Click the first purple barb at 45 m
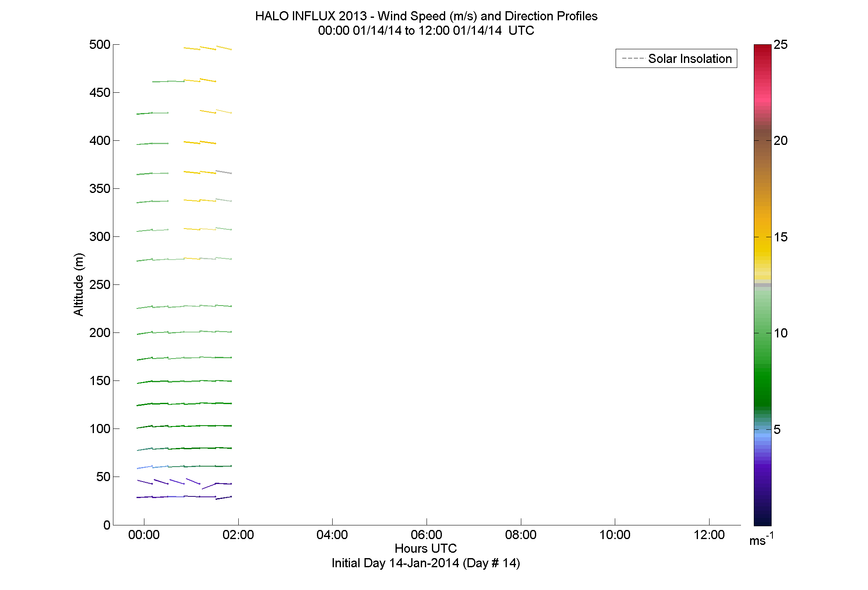 coord(145,482)
